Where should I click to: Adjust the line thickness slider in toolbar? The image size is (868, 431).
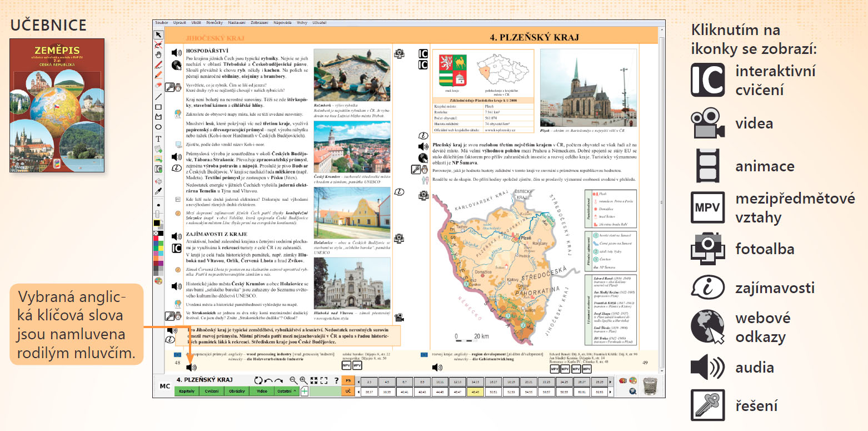click(x=158, y=214)
